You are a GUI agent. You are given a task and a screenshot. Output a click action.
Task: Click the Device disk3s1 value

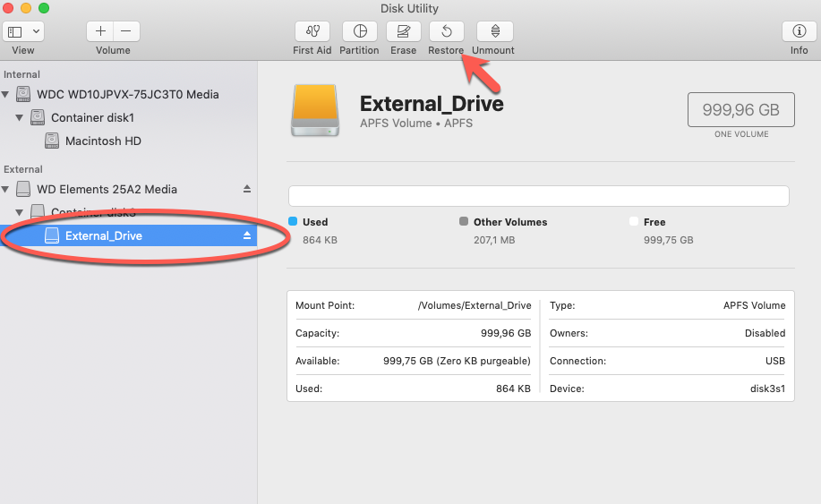pos(767,389)
